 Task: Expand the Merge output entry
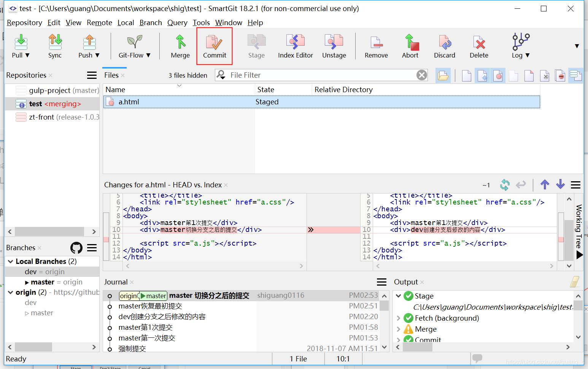click(x=398, y=329)
